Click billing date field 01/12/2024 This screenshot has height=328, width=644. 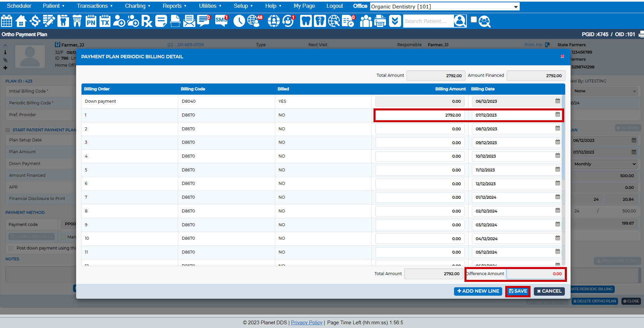click(x=517, y=197)
